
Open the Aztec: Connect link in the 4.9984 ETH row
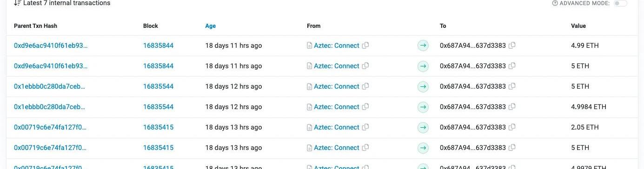click(337, 107)
